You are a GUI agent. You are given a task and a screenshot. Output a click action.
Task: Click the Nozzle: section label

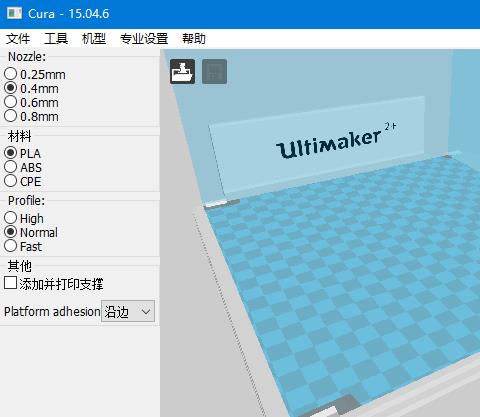point(27,57)
